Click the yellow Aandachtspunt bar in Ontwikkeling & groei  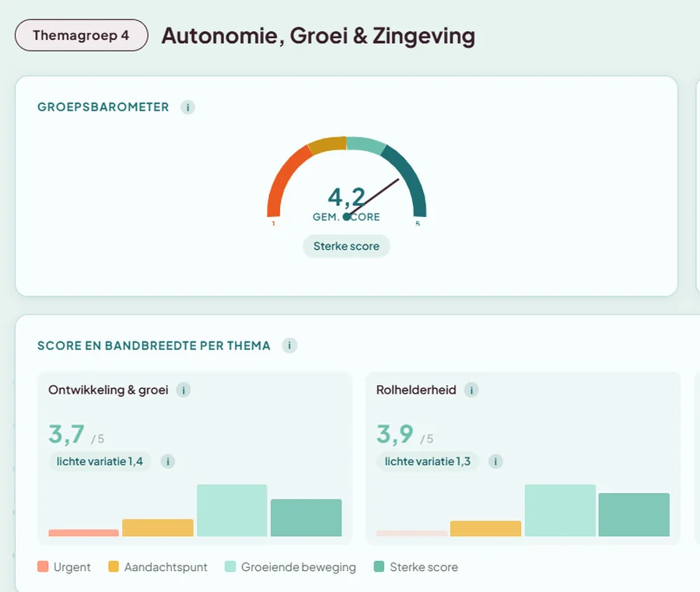click(158, 527)
